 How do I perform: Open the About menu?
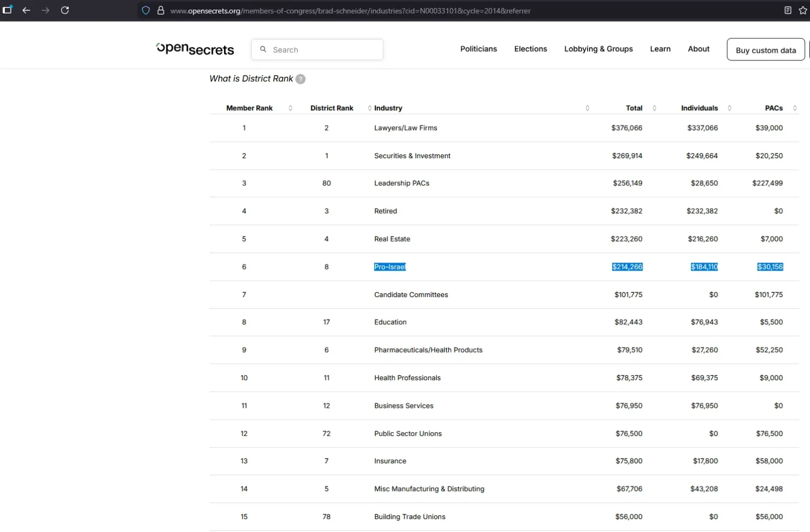click(698, 49)
